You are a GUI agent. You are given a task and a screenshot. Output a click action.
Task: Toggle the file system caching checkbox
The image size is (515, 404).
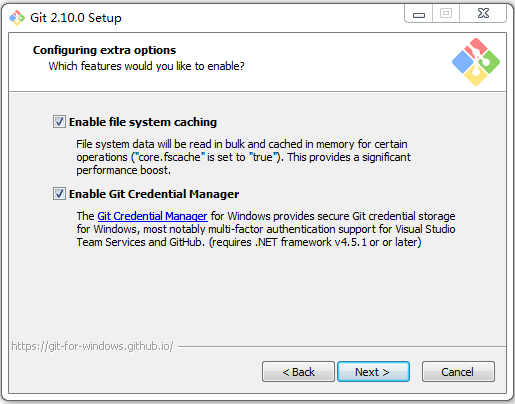59,122
